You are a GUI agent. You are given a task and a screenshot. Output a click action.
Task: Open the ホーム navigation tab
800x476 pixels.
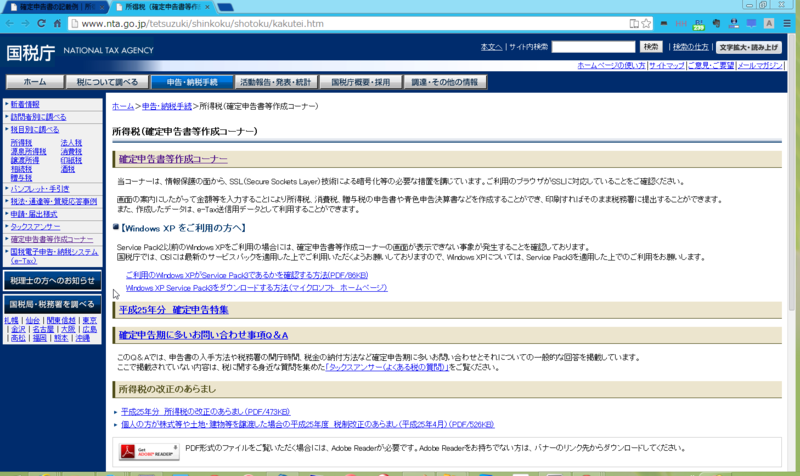pyautogui.click(x=35, y=82)
